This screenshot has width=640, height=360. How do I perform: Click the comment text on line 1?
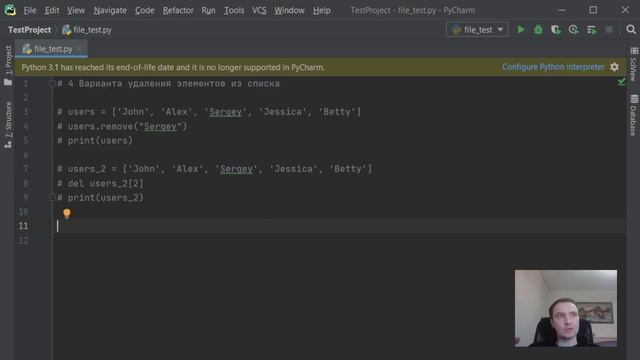(x=169, y=84)
